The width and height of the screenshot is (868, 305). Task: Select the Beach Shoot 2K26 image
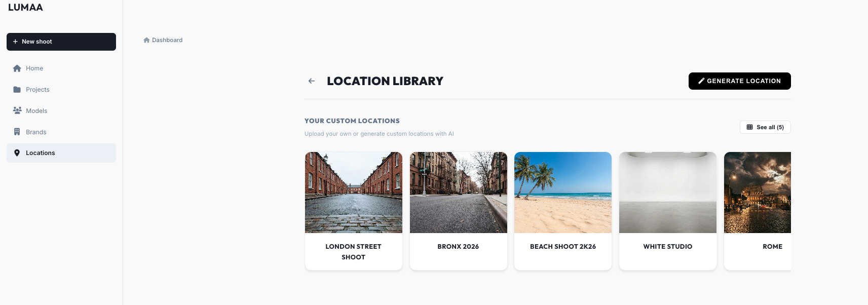click(563, 193)
